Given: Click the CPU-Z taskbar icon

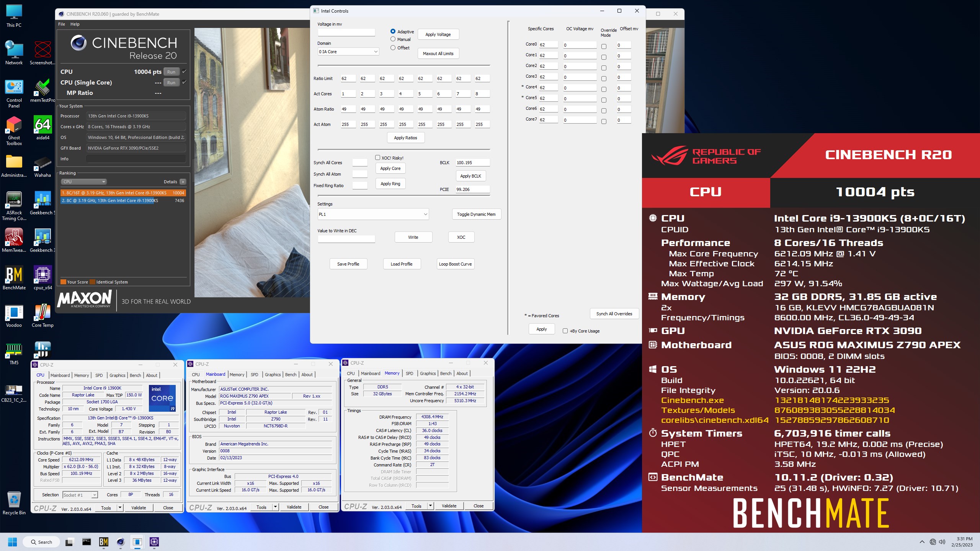Looking at the screenshot, I should pyautogui.click(x=154, y=542).
